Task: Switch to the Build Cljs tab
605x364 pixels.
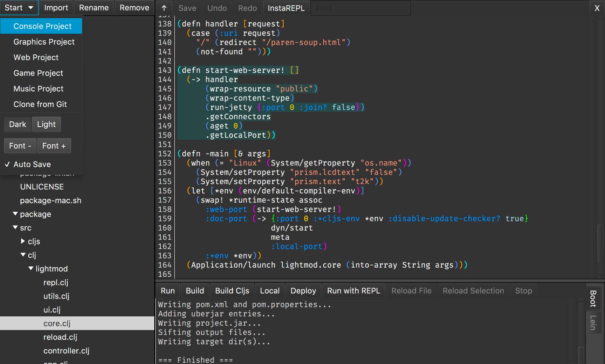Action: pyautogui.click(x=232, y=290)
